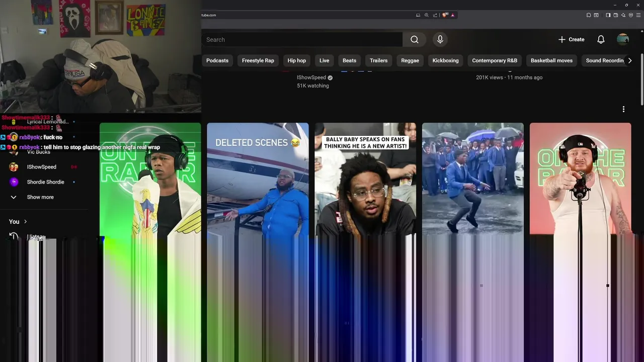Open the Leo AI sparkle icon
Viewport: 644px width, 362px height.
623,15
